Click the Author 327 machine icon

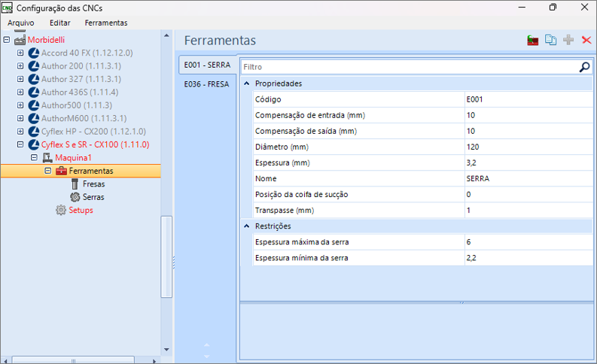[x=34, y=79]
